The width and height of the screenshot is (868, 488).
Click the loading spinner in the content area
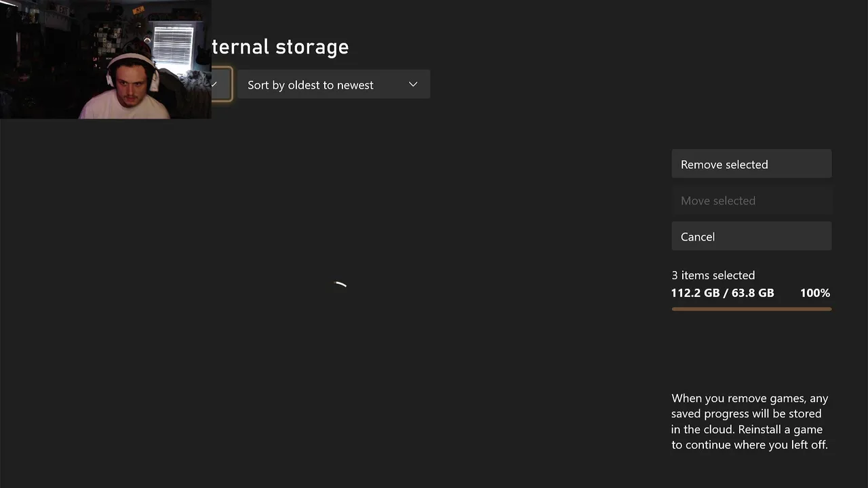pos(340,285)
